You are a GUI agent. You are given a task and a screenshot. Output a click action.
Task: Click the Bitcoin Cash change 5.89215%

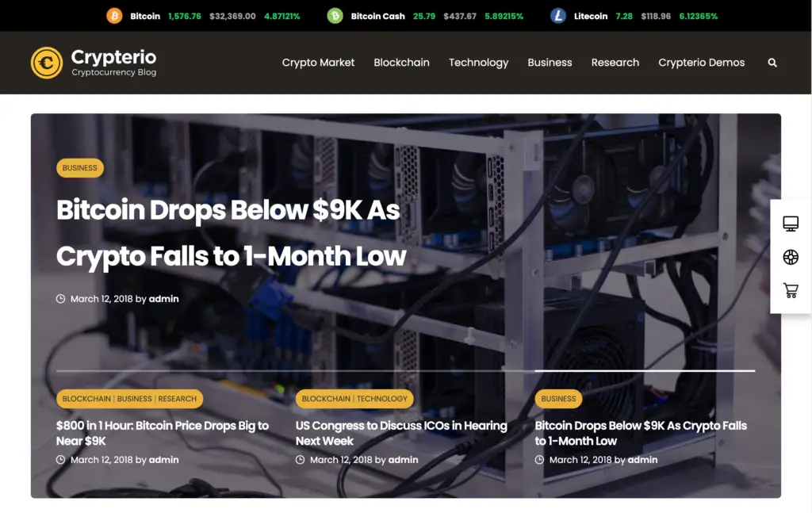(504, 16)
